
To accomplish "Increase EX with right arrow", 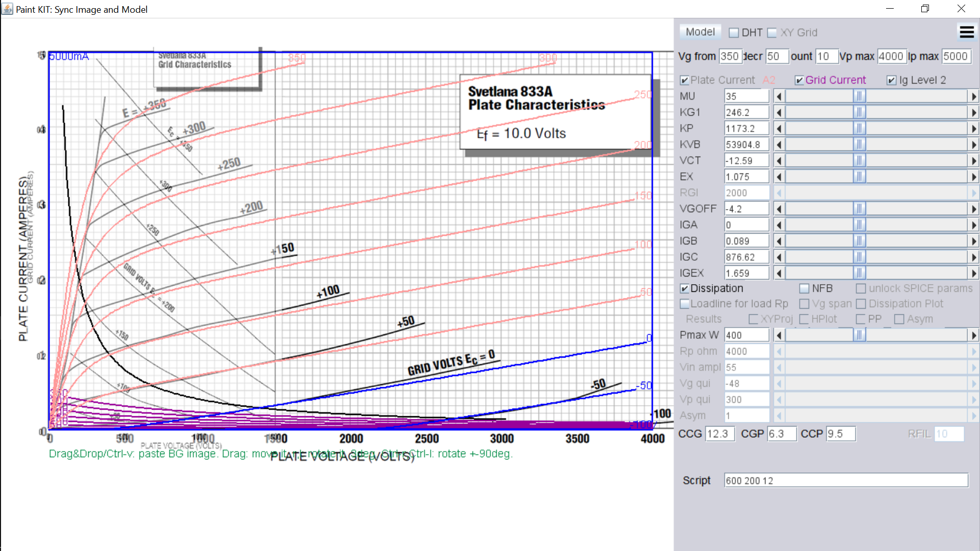I will pyautogui.click(x=973, y=177).
